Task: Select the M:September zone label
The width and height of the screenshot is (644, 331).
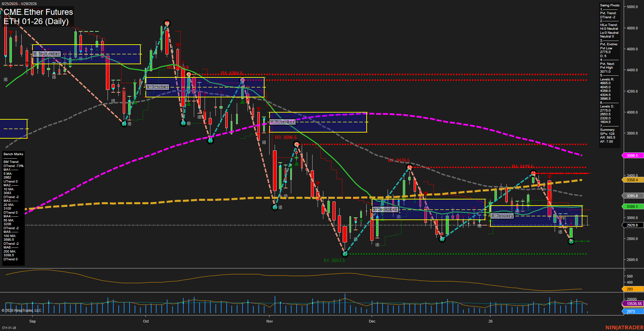Action: click(46, 53)
